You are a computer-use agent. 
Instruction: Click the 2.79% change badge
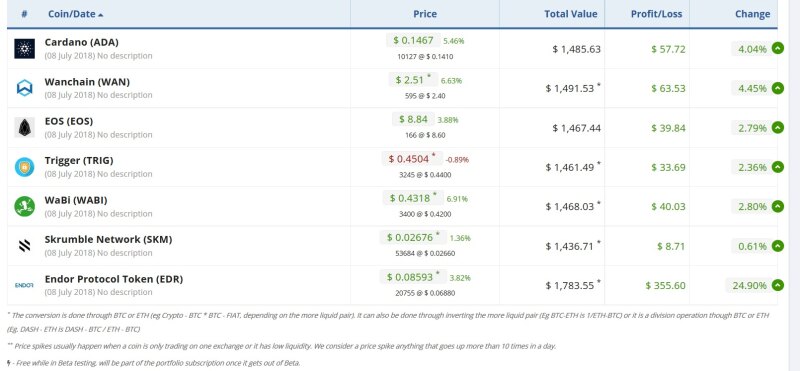pyautogui.click(x=752, y=128)
